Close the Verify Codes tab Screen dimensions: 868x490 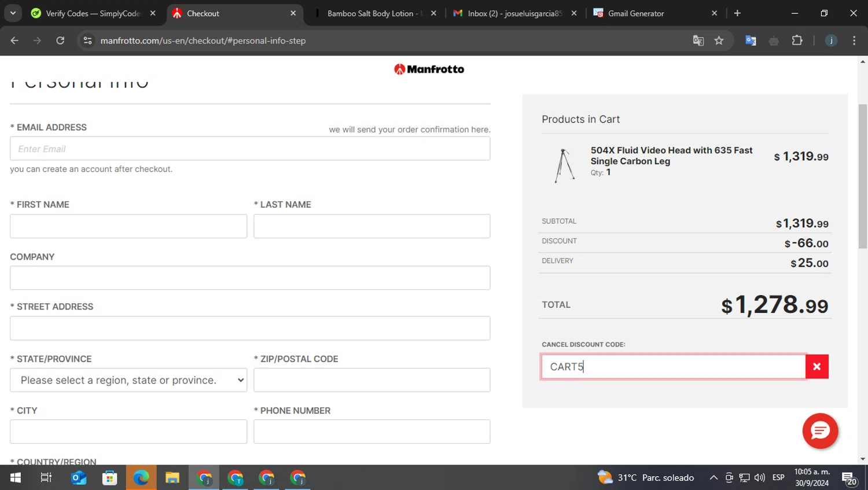pyautogui.click(x=153, y=13)
